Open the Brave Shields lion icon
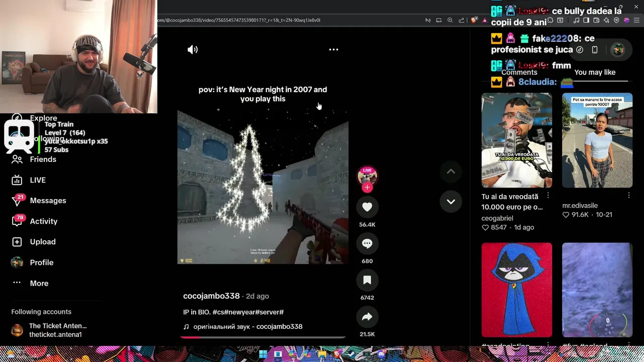The image size is (644, 362). click(474, 20)
